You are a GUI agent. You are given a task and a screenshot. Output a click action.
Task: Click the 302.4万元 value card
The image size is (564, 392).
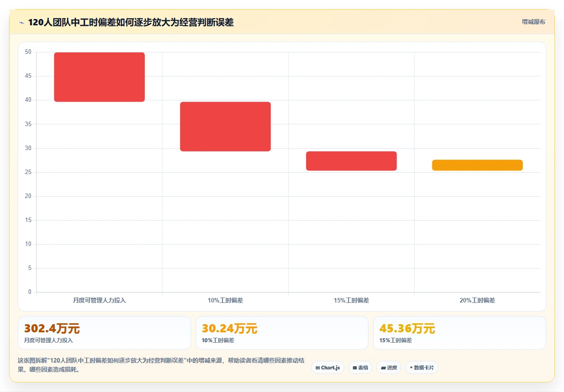tap(104, 333)
